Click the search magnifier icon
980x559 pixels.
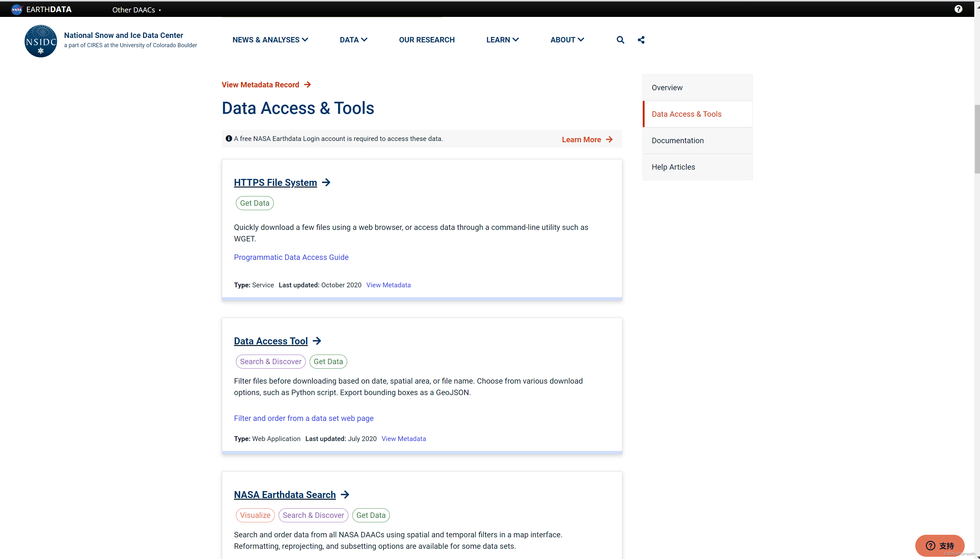(620, 40)
